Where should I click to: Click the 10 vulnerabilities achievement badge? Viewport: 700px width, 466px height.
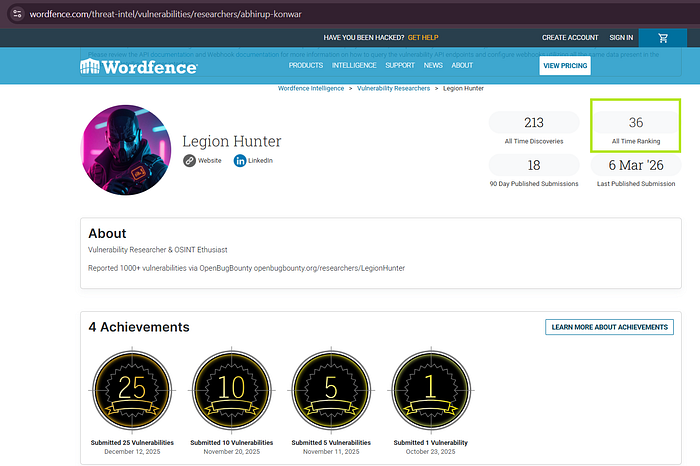click(x=232, y=391)
